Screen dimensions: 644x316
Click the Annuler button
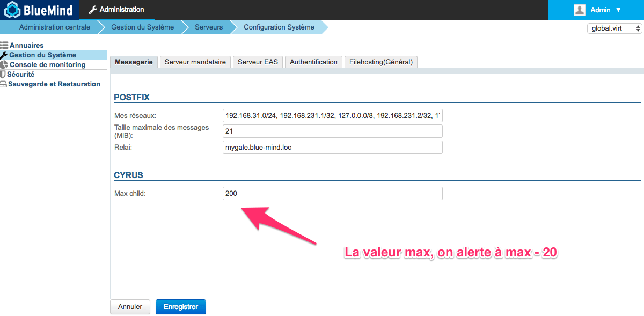point(130,307)
